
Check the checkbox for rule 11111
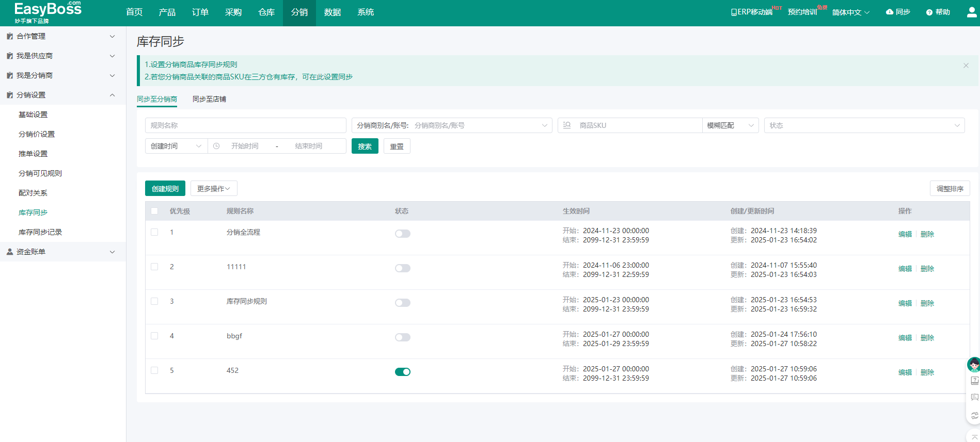pos(154,267)
